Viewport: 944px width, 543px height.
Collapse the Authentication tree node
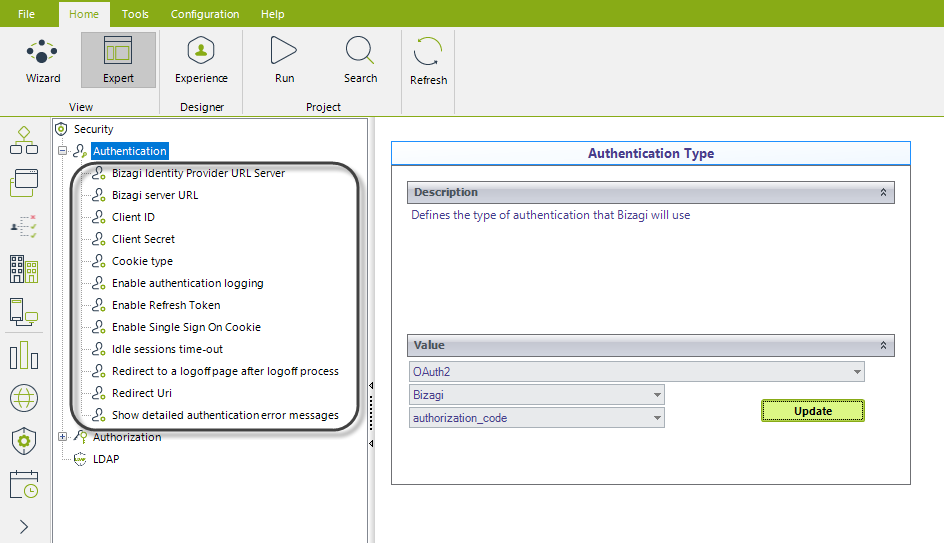point(62,151)
